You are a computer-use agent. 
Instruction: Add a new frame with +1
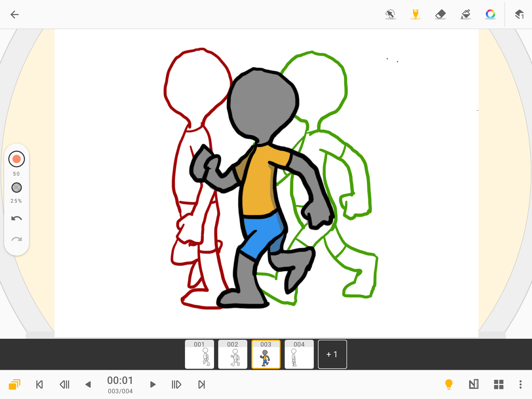(332, 354)
